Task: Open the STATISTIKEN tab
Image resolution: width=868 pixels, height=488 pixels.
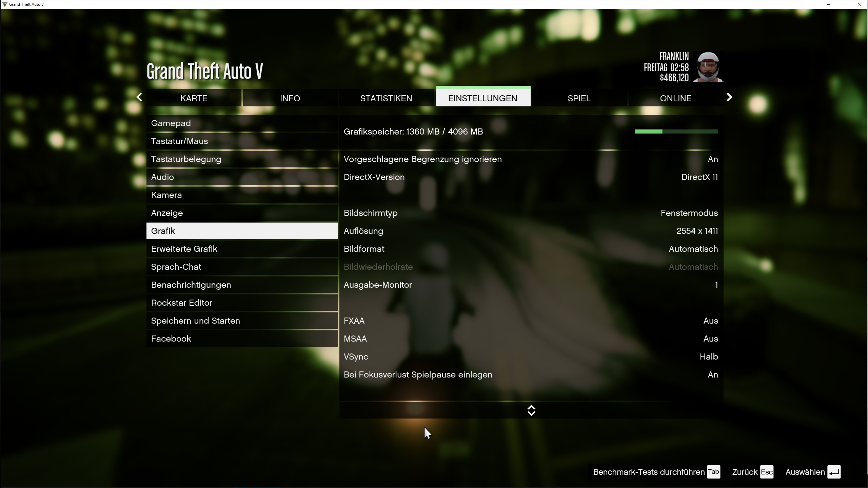Action: [386, 98]
